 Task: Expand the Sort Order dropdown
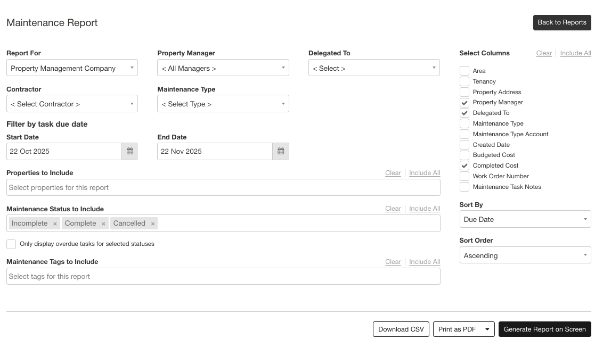click(x=525, y=255)
